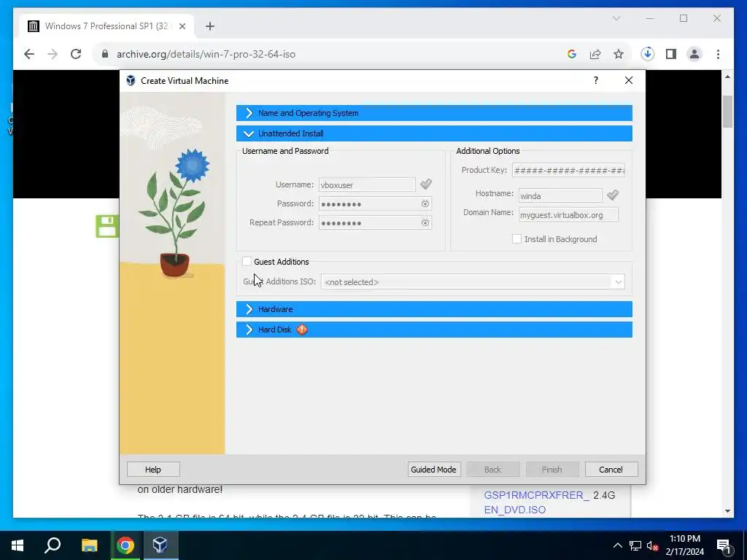Click the Hostname field with winda
This screenshot has height=560, width=747.
(560, 195)
